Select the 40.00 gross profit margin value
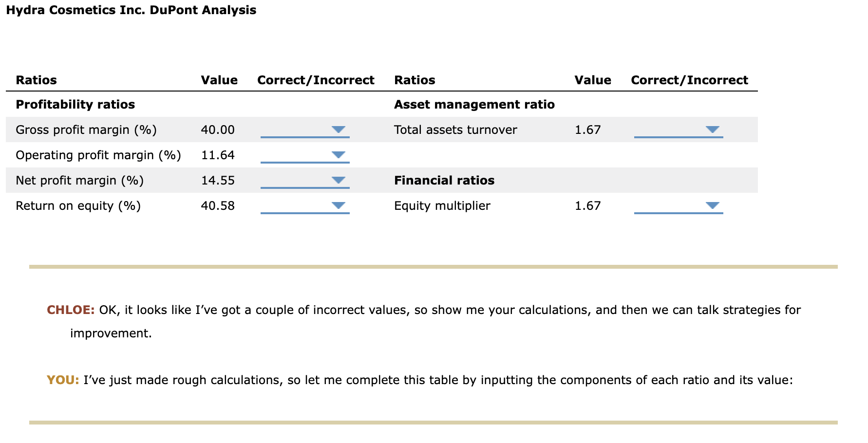 [218, 130]
